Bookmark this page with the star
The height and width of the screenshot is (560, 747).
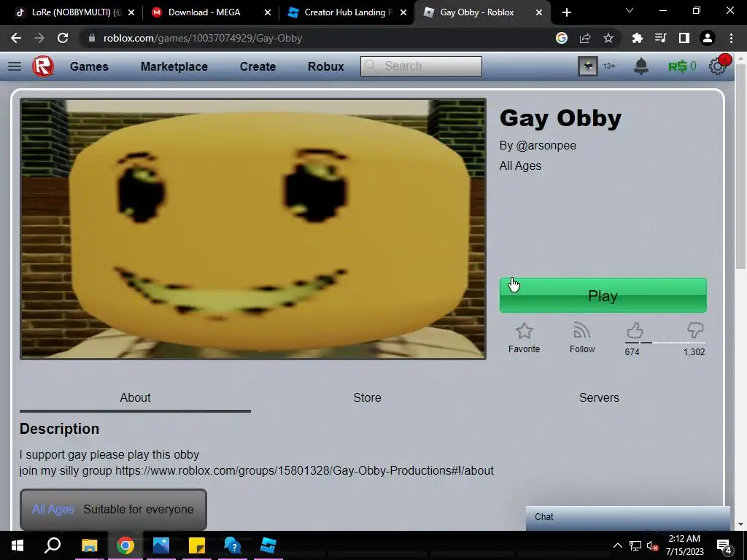608,38
